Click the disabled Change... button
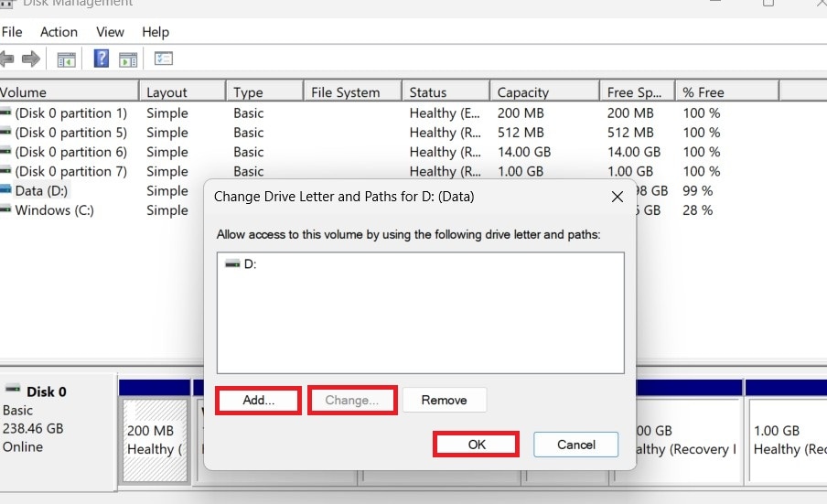The width and height of the screenshot is (827, 504). 352,400
